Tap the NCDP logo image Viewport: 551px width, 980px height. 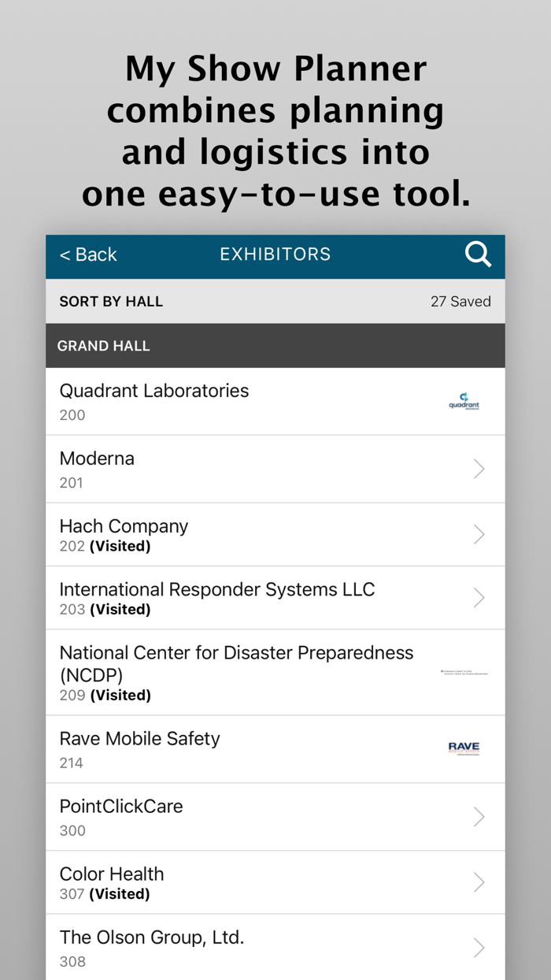coord(464,673)
